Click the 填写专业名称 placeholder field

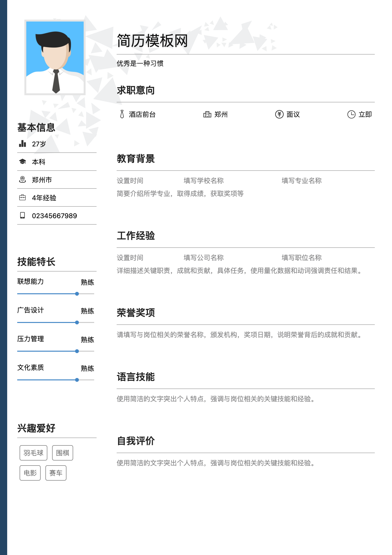302,181
